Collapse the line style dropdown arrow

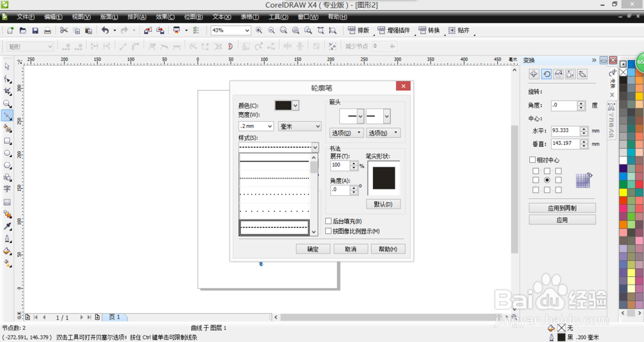[x=315, y=147]
